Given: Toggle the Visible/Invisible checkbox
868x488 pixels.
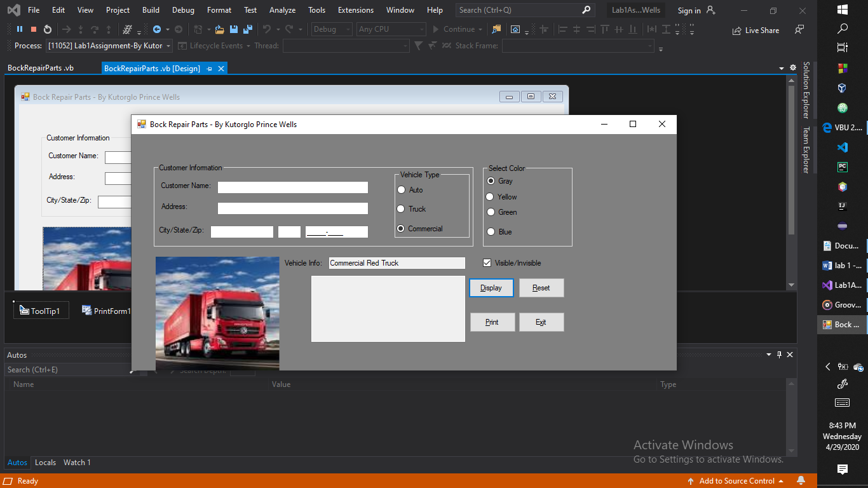Looking at the screenshot, I should 487,262.
